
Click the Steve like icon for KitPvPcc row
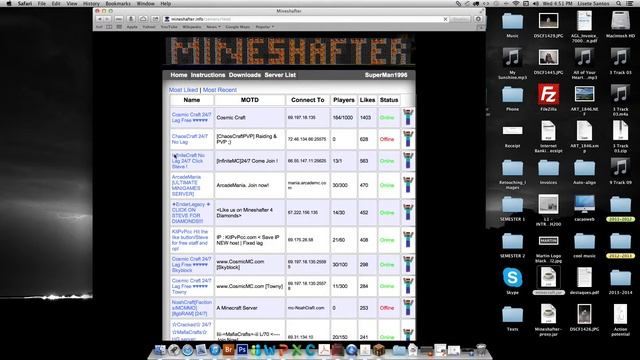[x=408, y=240]
